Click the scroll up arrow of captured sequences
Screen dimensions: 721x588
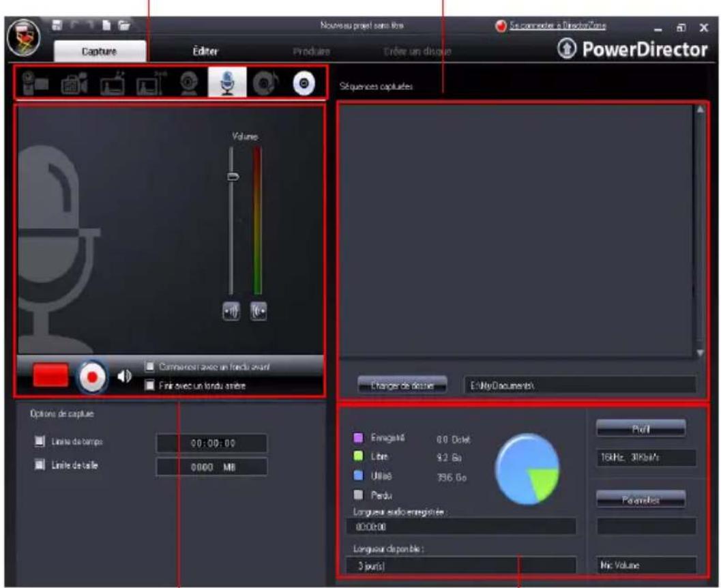[700, 110]
